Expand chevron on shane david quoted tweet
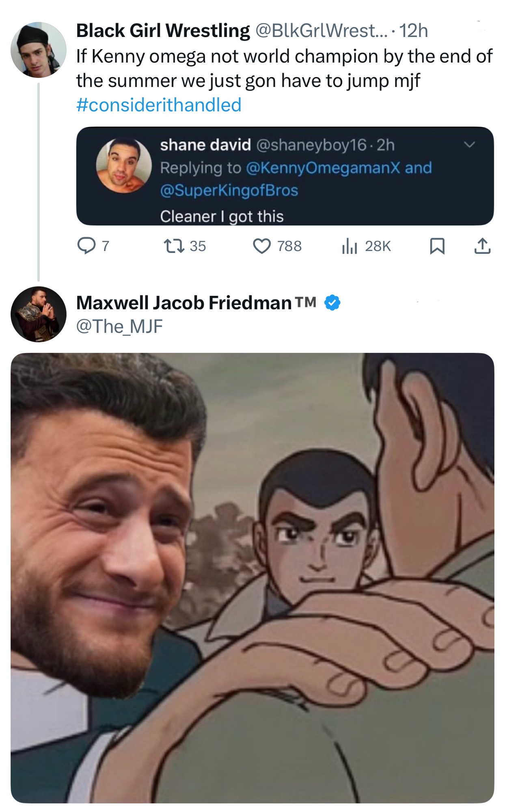Screen dimensions: 505x812 point(469,145)
